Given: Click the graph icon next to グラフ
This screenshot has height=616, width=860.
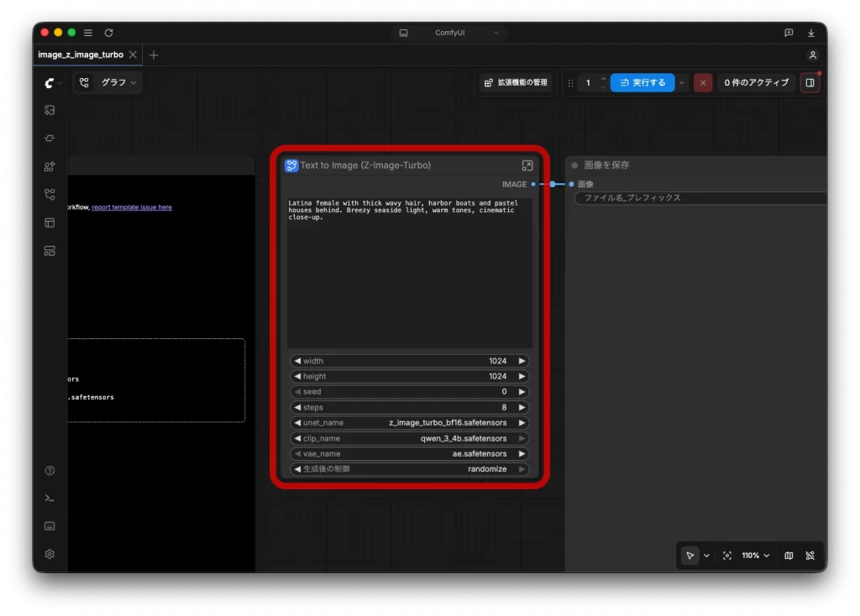Looking at the screenshot, I should point(84,83).
